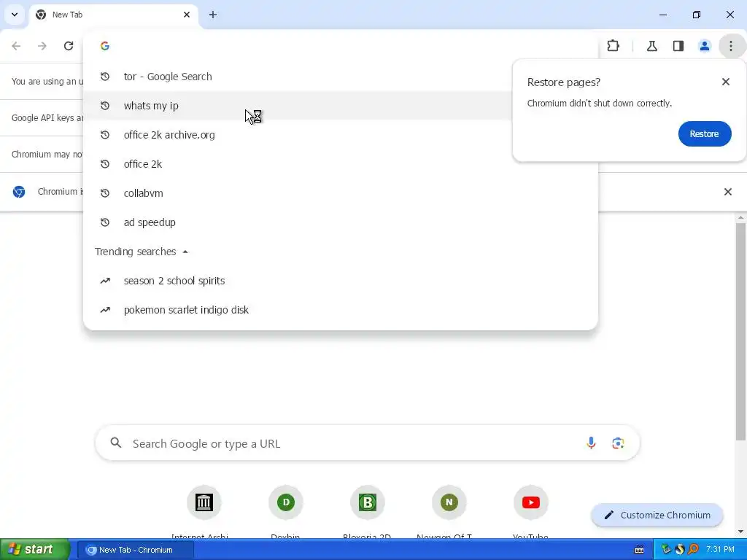Screen dimensions: 747x560
Task: Select trending 'season 2 school spirits'
Action: [340, 281]
